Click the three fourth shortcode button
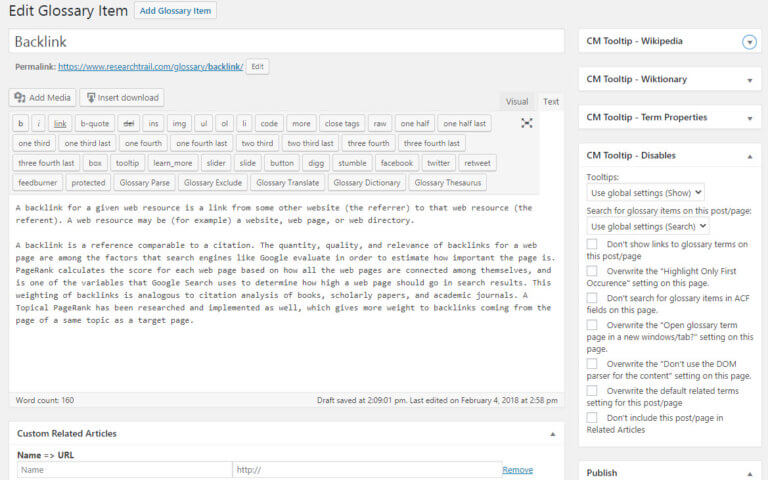The width and height of the screenshot is (768, 480). [368, 143]
